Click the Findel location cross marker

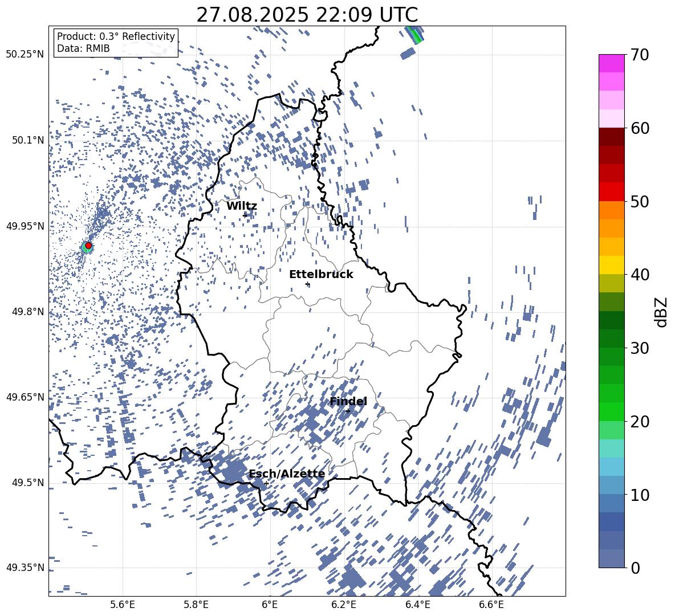click(348, 411)
